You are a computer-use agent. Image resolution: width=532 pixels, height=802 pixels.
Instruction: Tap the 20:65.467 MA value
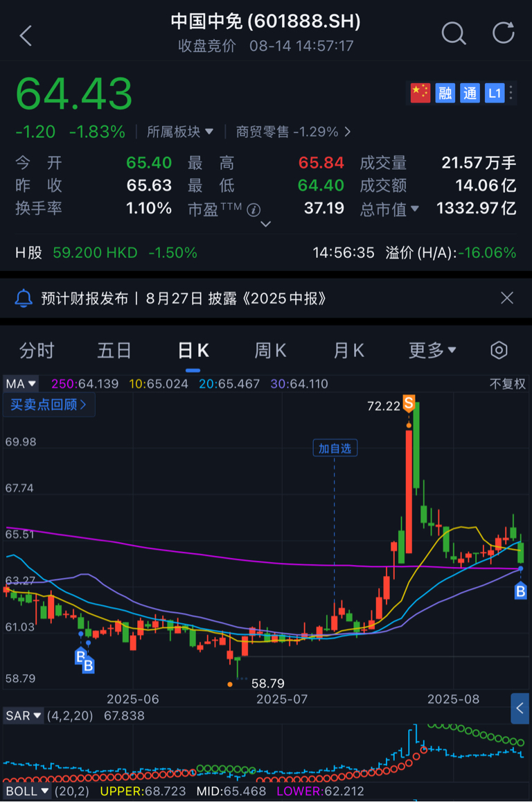coord(229,383)
